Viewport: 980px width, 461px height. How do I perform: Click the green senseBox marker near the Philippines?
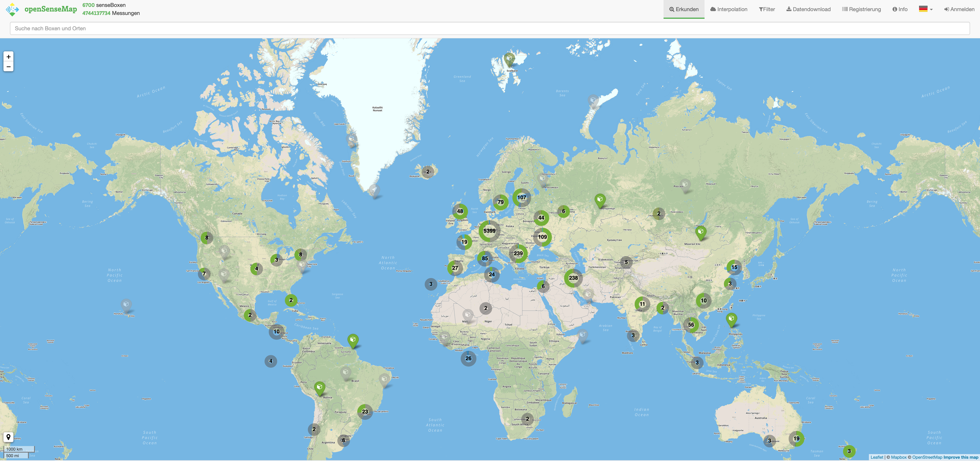pyautogui.click(x=731, y=319)
